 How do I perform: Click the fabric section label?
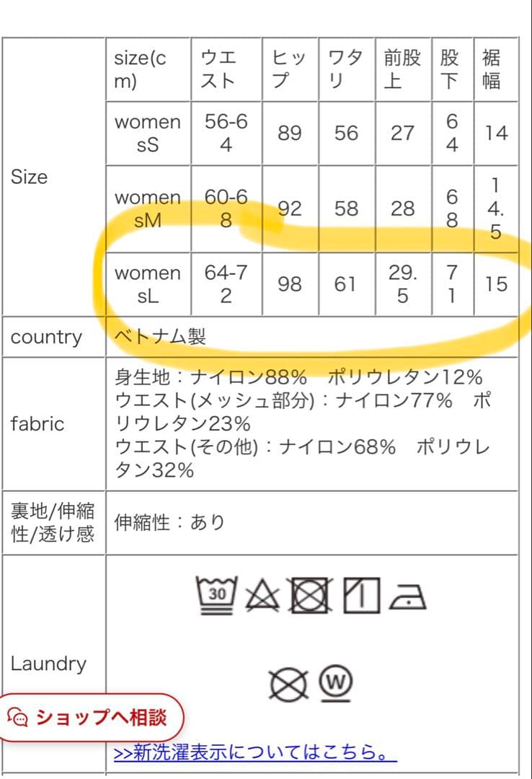click(x=37, y=424)
